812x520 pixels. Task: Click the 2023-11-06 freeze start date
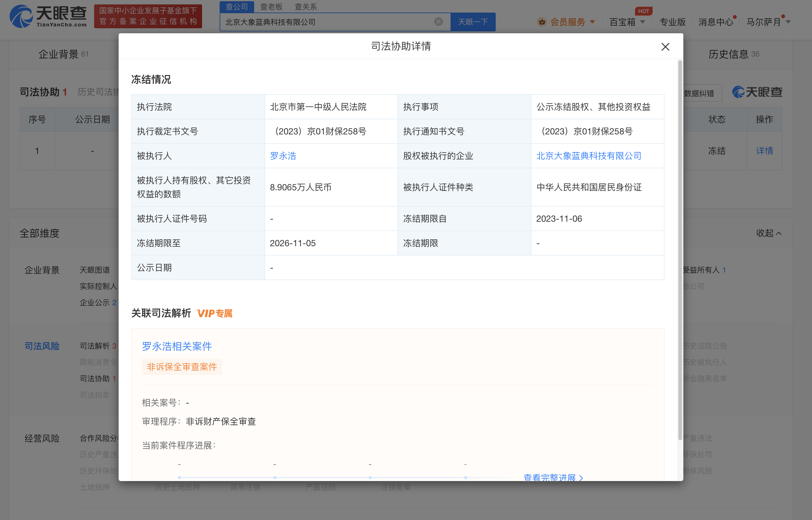559,219
